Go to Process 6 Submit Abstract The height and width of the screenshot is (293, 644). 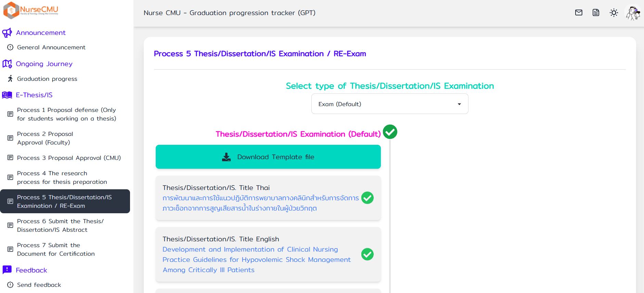point(60,226)
